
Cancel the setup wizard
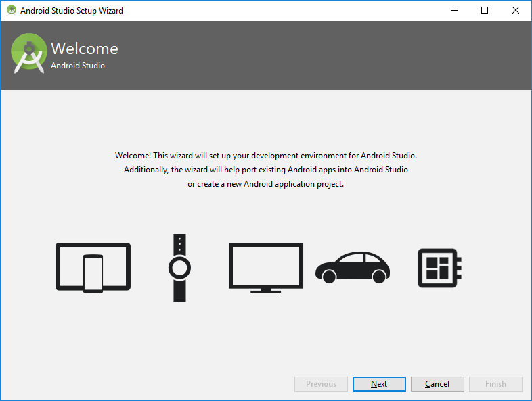pos(437,384)
